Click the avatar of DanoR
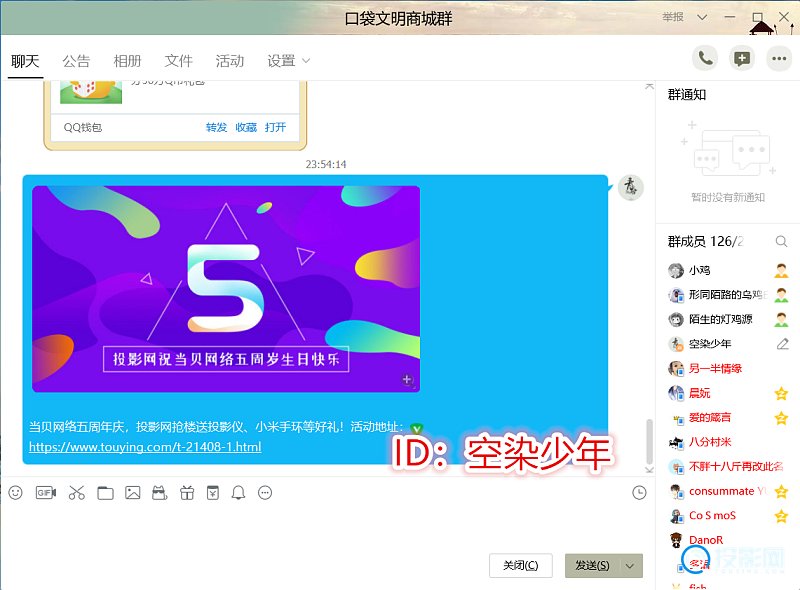Screen dimensions: 800x590 676,540
